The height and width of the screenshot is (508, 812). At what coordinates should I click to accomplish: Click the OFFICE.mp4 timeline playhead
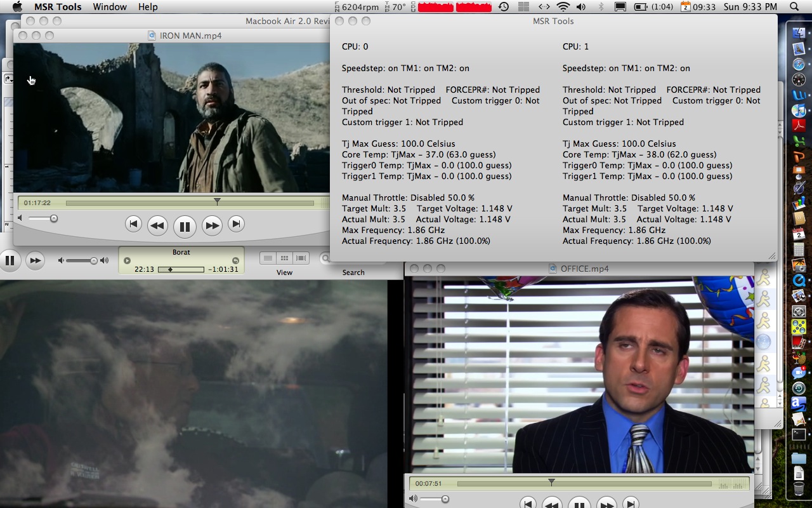pyautogui.click(x=551, y=483)
